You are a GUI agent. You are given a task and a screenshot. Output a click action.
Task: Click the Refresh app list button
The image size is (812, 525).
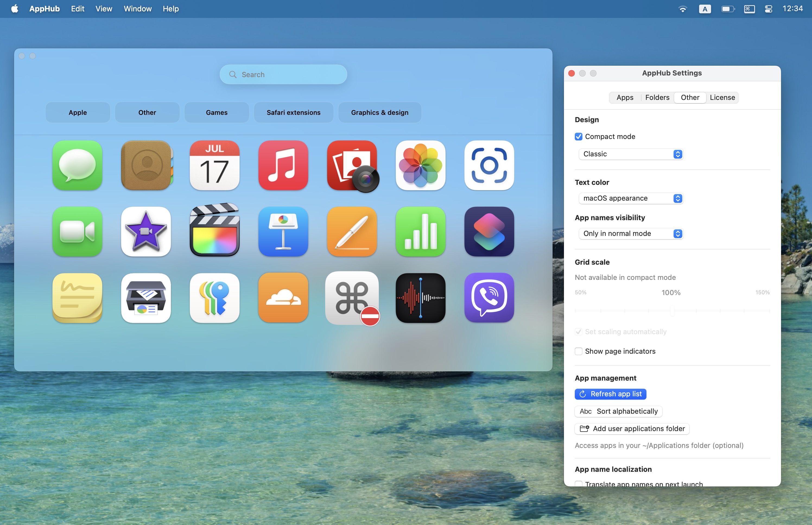[x=610, y=394]
